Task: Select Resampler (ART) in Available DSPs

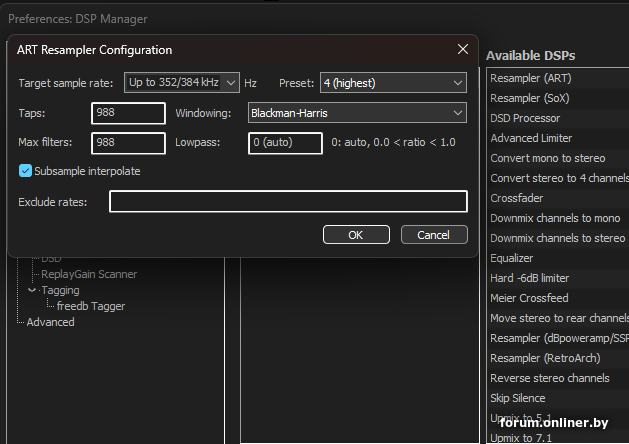Action: coord(531,78)
